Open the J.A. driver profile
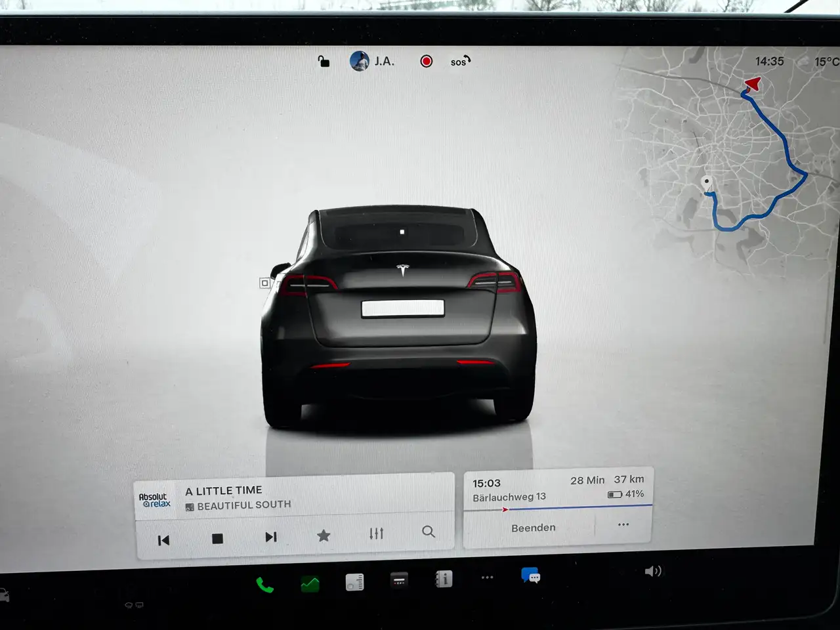Screen dimensions: 840x630 click(372, 61)
